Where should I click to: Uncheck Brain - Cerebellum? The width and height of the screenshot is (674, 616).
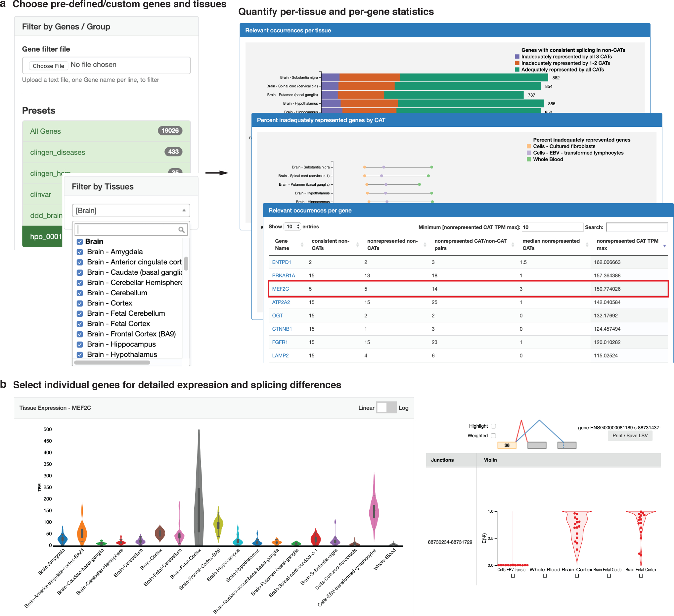pos(79,293)
